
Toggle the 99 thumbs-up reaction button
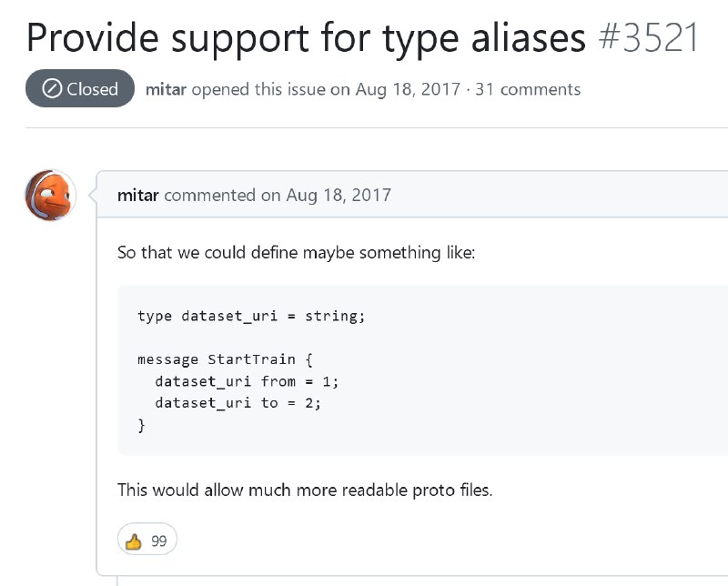point(147,539)
